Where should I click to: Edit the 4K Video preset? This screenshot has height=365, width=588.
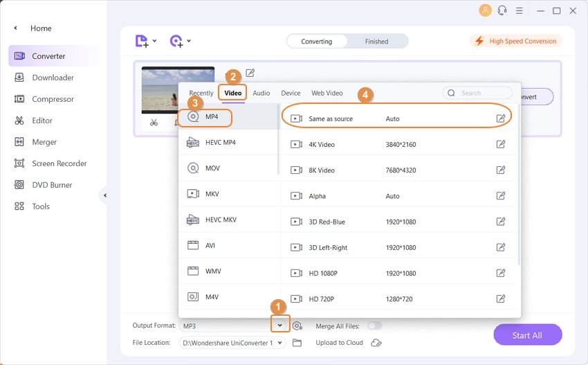tap(501, 144)
